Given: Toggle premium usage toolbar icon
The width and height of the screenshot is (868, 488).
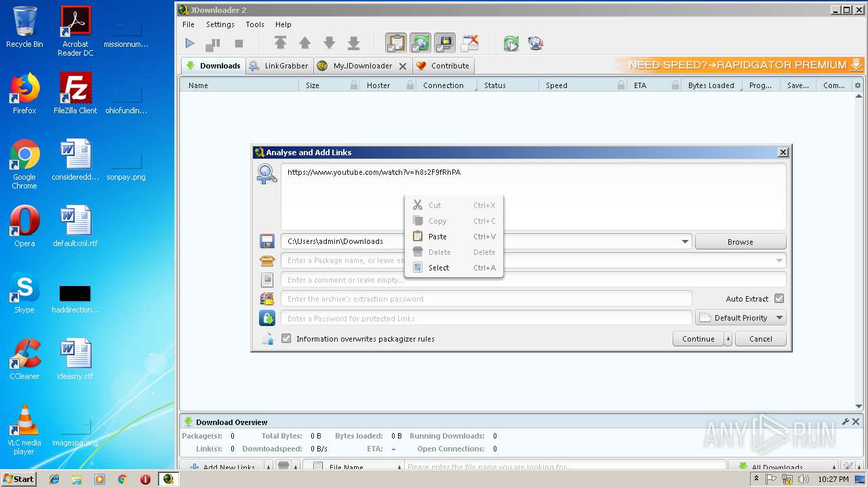Looking at the screenshot, I should [445, 43].
